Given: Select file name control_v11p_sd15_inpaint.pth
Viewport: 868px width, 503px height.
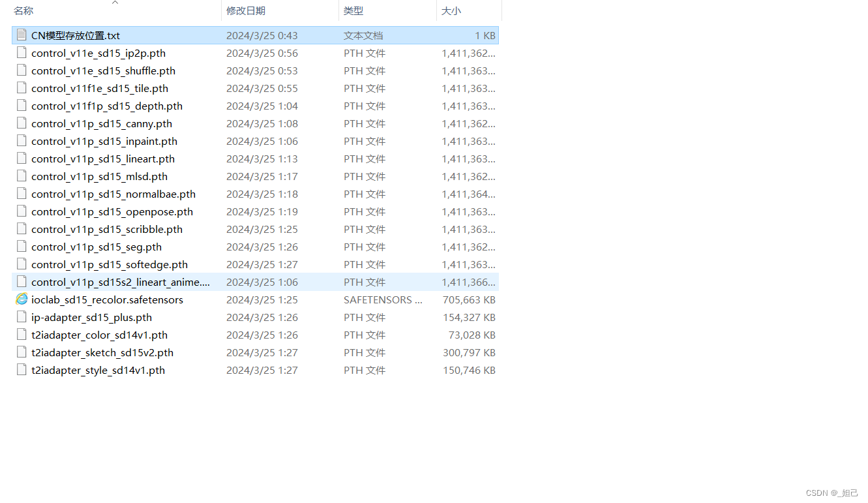Looking at the screenshot, I should (104, 141).
